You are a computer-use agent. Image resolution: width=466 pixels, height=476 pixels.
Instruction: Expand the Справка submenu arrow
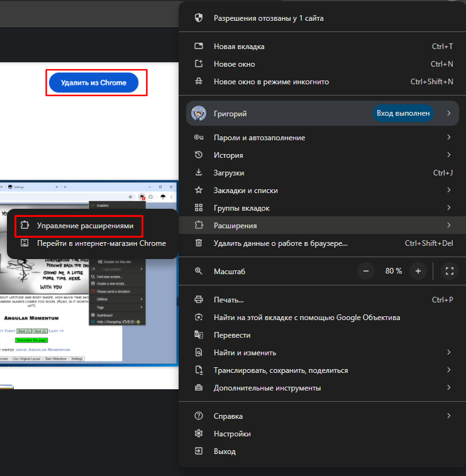(x=448, y=416)
